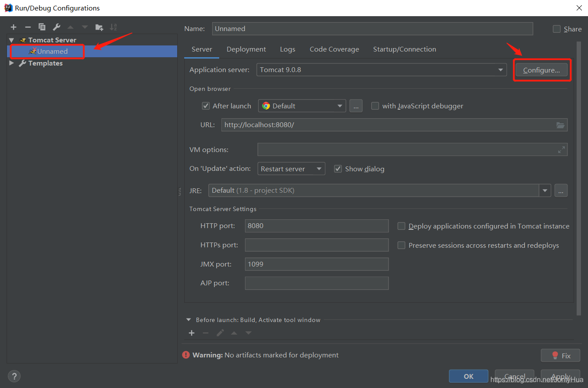Enable with JavaScript debugger
This screenshot has width=588, height=388.
point(375,105)
